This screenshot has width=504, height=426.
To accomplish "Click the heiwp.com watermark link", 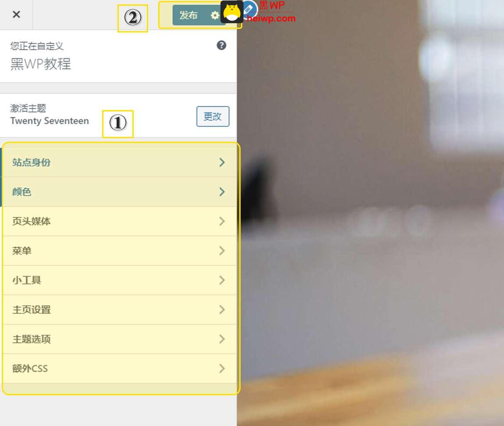I will pos(271,18).
